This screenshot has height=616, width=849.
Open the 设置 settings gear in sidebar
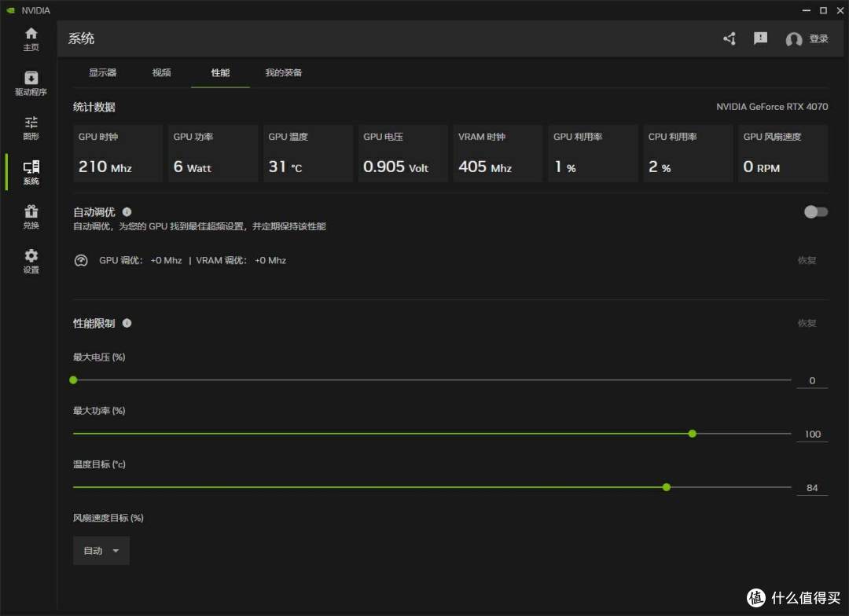click(31, 261)
